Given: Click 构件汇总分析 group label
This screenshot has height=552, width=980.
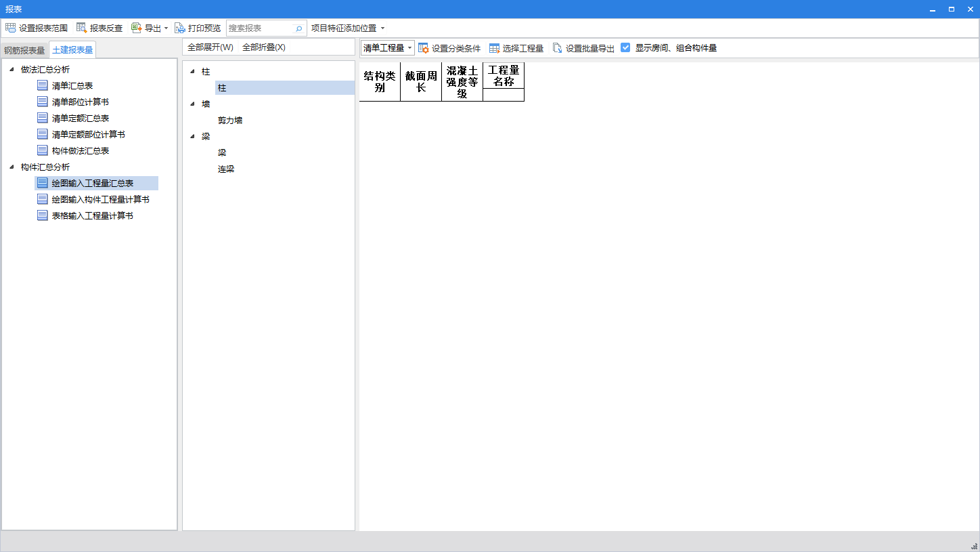Looking at the screenshot, I should 45,167.
